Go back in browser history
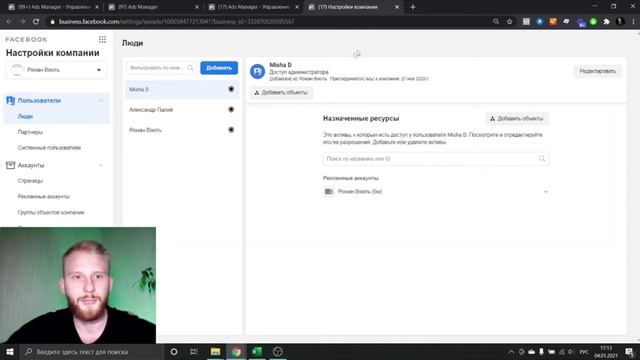 pos(9,21)
